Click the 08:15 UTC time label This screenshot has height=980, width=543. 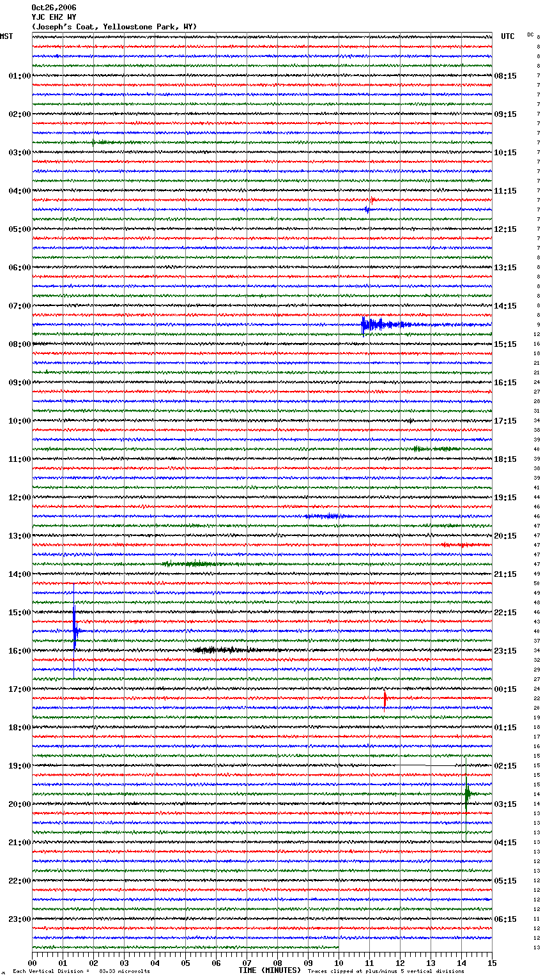(505, 76)
